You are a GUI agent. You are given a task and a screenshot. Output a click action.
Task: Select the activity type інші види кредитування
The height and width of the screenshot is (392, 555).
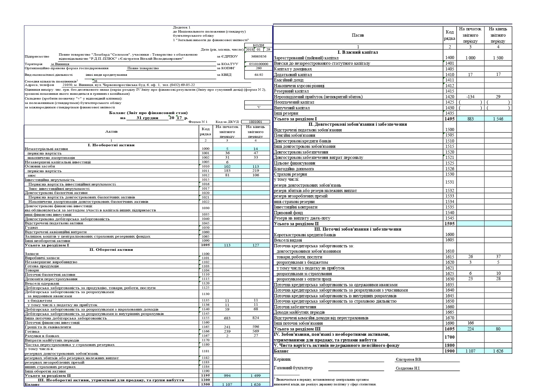[x=106, y=75]
